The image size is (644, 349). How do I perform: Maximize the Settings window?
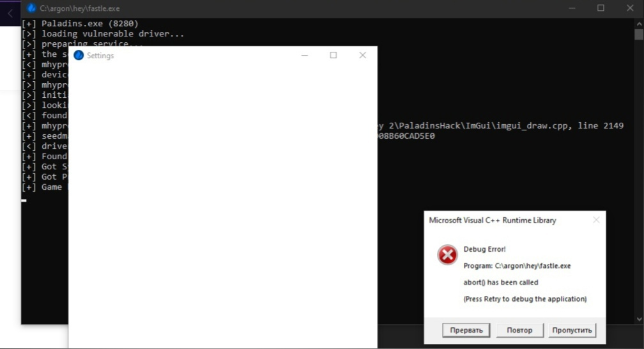point(333,56)
